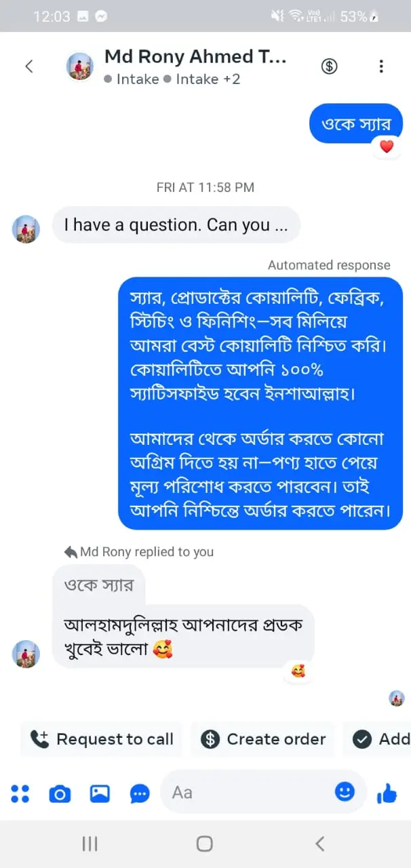Open the photo gallery picker
The height and width of the screenshot is (868, 411).
[98, 793]
